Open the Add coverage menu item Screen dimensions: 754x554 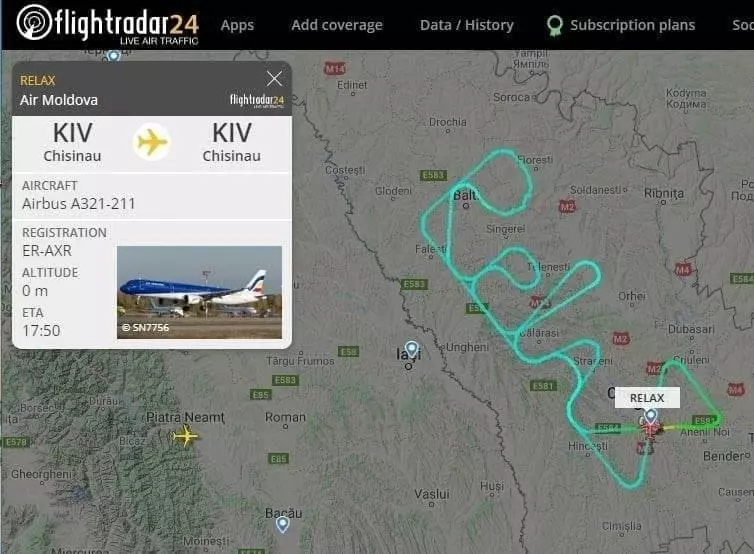click(x=337, y=25)
